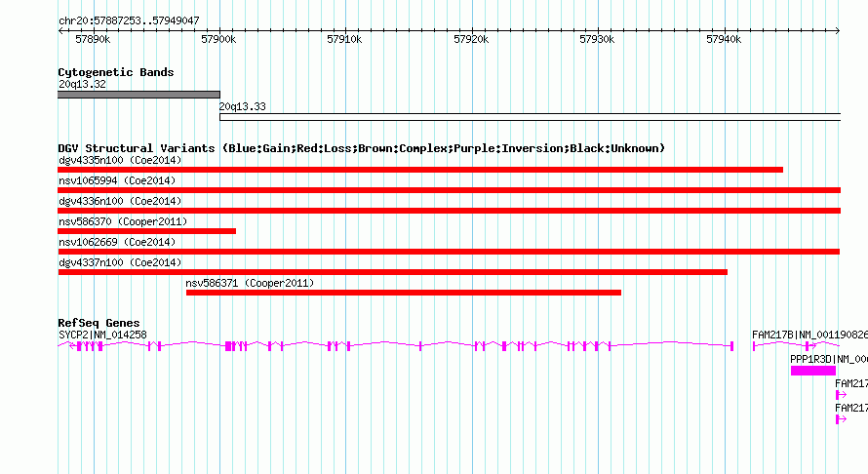This screenshot has width=868, height=474.
Task: Click the 57910k ruler tick label
Action: click(344, 39)
